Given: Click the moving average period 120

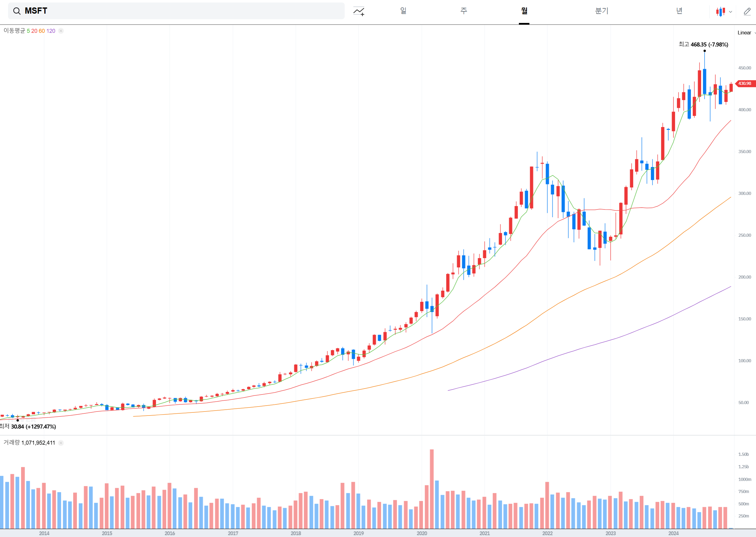Looking at the screenshot, I should coord(51,31).
